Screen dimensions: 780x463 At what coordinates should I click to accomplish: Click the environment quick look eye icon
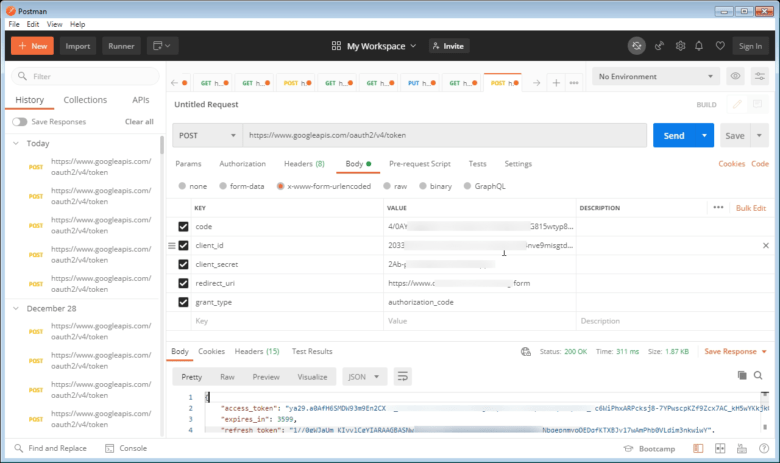click(735, 76)
